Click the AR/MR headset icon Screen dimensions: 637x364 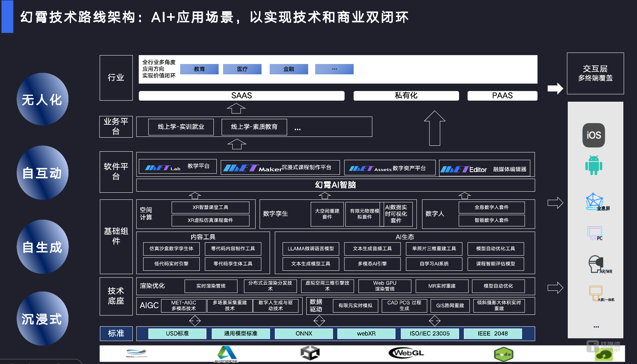[596, 264]
